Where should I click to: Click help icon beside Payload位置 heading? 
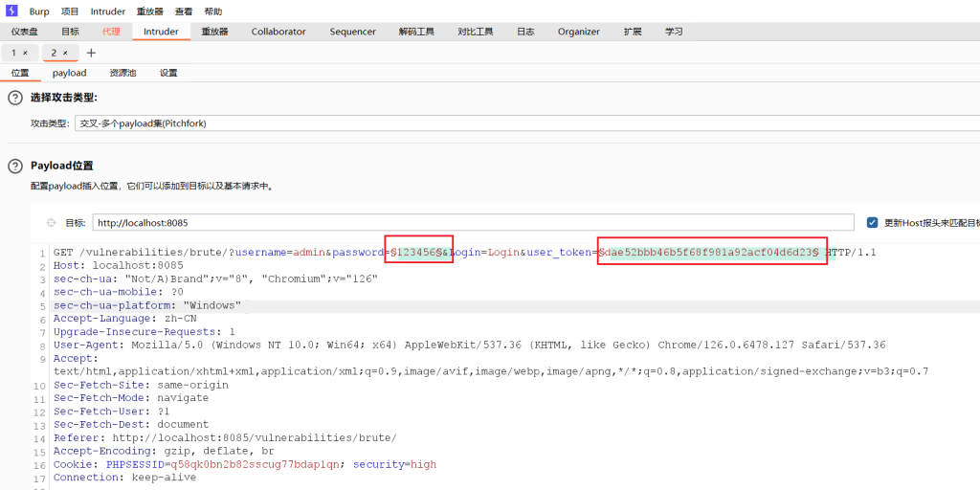coord(15,166)
